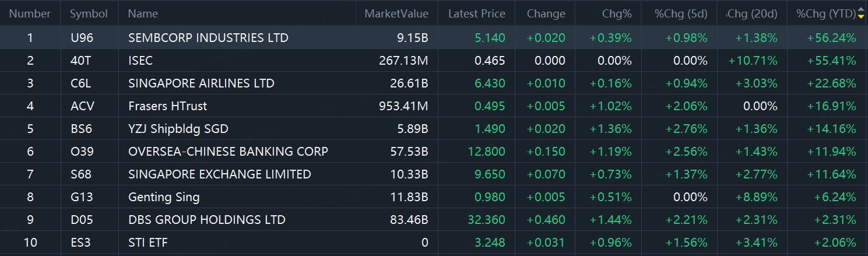Open OVERSEA-CHINESE BANKING CORP entry
The width and height of the screenshot is (868, 256).
(228, 152)
